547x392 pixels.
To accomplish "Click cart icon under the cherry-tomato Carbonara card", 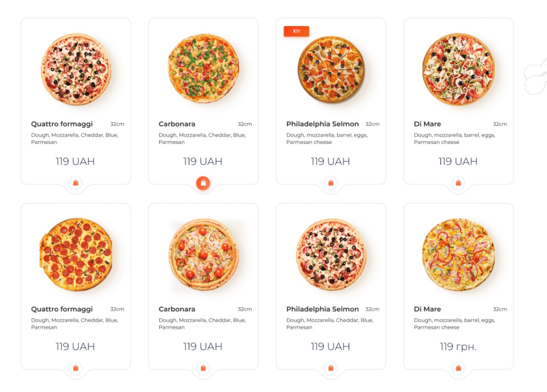I will (203, 368).
